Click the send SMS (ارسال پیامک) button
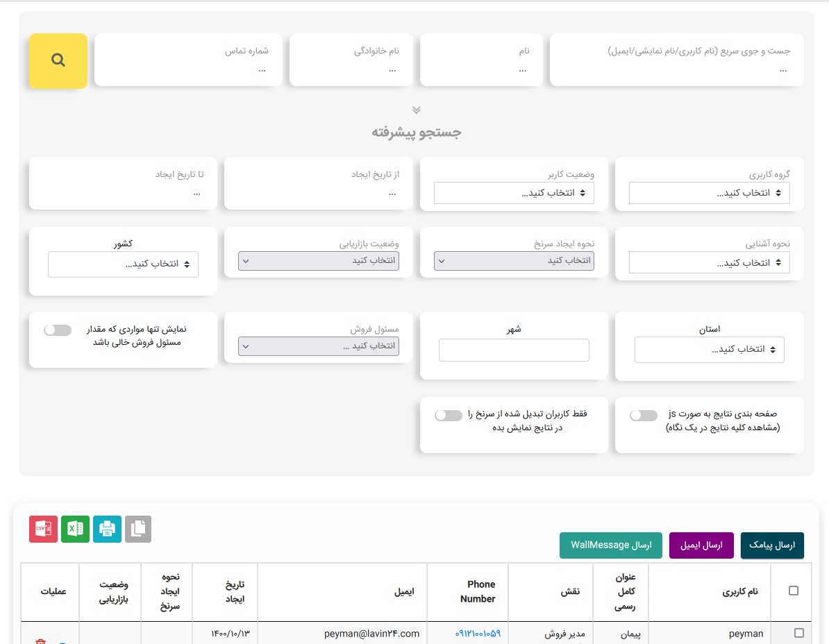The height and width of the screenshot is (644, 829). [772, 545]
